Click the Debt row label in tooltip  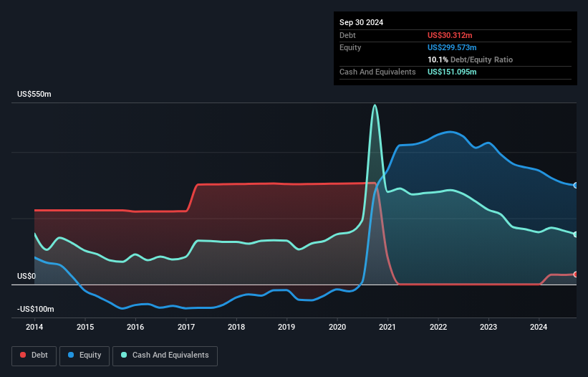(x=347, y=35)
